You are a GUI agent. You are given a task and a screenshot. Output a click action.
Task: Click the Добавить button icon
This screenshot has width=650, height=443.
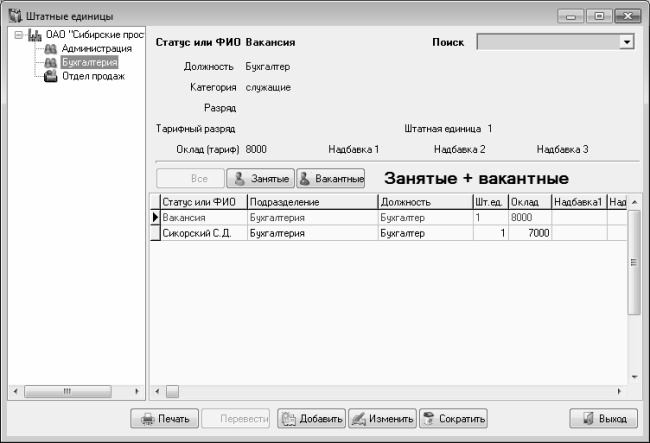[x=288, y=419]
